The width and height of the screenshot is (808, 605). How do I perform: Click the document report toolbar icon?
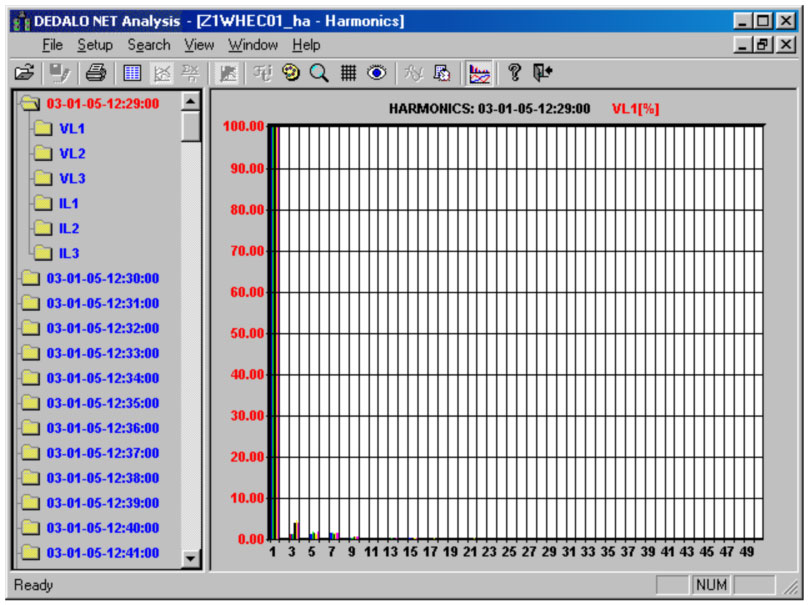point(441,72)
